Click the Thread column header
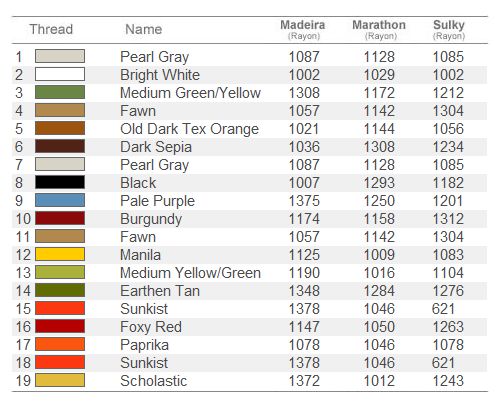This screenshot has height=402, width=500. pos(51,29)
